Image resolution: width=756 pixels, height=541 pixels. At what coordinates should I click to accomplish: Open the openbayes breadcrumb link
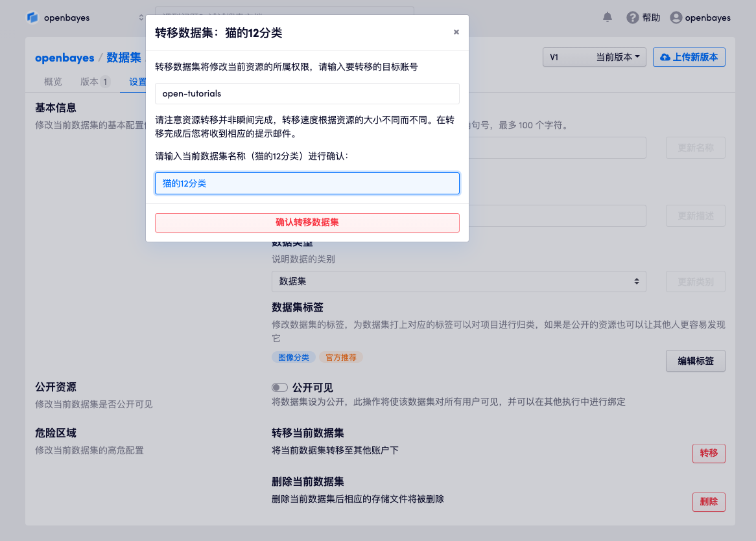point(64,58)
